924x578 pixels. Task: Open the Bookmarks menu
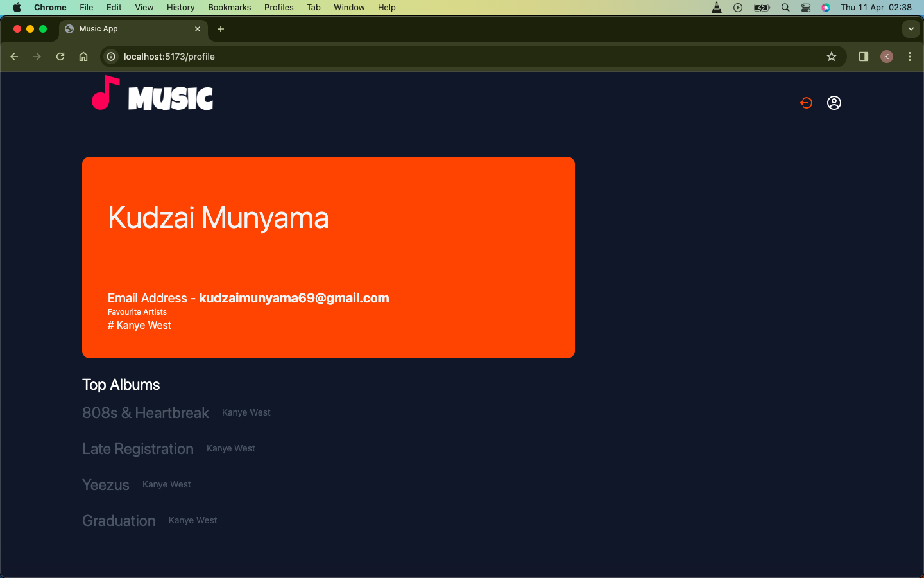point(230,8)
